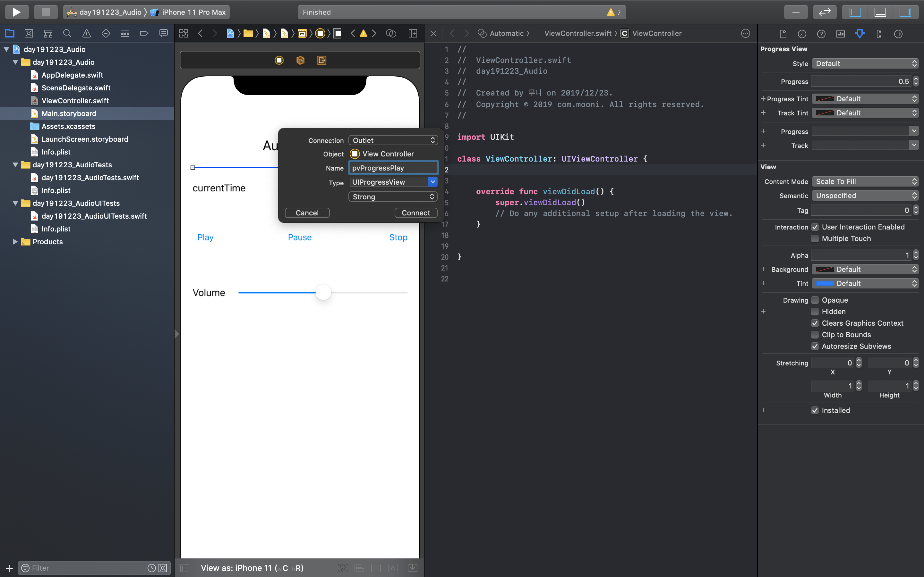Image resolution: width=924 pixels, height=577 pixels.
Task: Toggle the debug area panel button
Action: pyautogui.click(x=880, y=12)
